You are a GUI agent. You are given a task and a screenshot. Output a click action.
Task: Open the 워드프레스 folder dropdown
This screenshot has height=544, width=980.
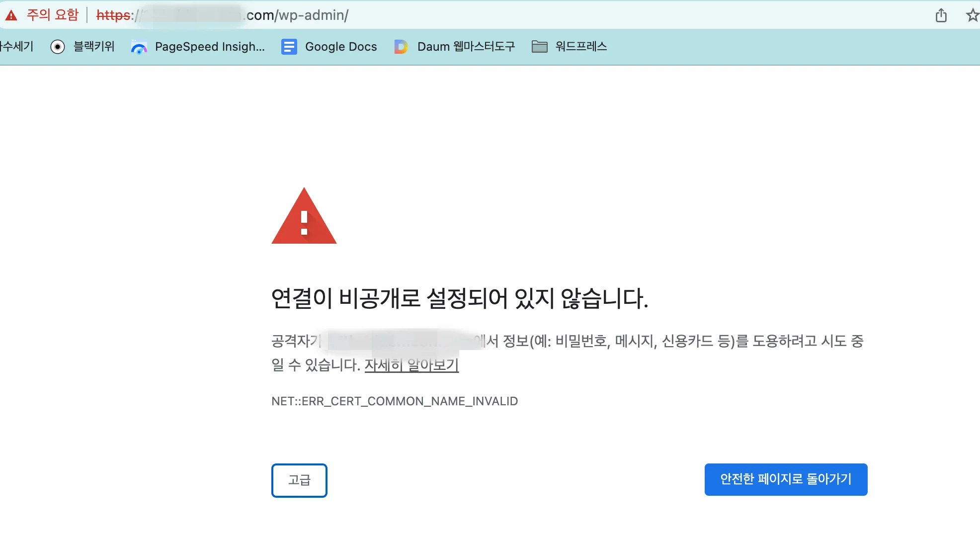coord(580,46)
